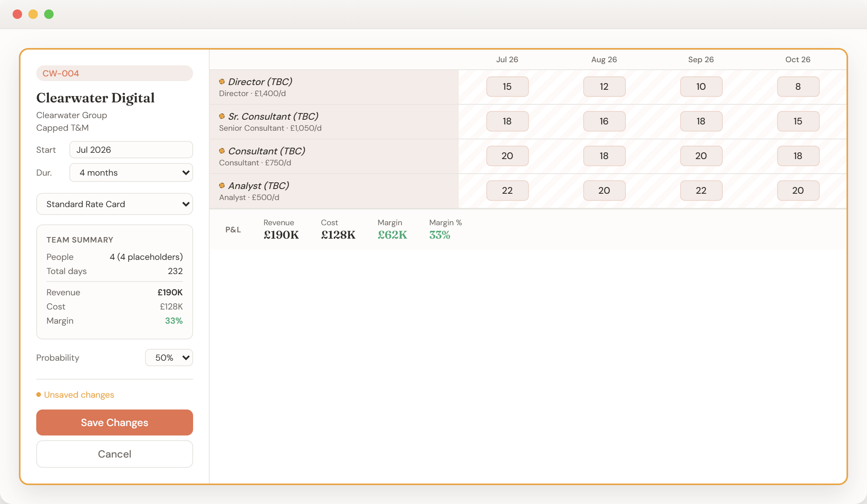Image resolution: width=867 pixels, height=504 pixels.
Task: Click the Sr. Consultant placeholder status dot
Action: pyautogui.click(x=222, y=116)
